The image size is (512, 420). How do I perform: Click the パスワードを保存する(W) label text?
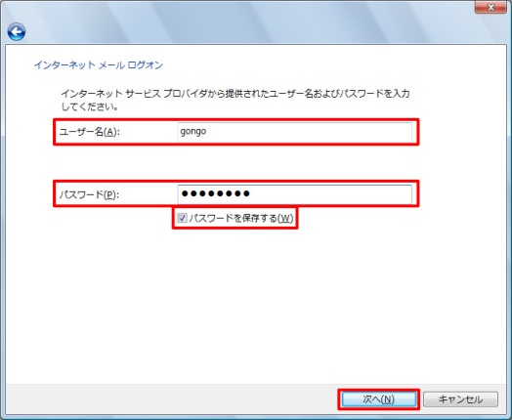pyautogui.click(x=241, y=218)
